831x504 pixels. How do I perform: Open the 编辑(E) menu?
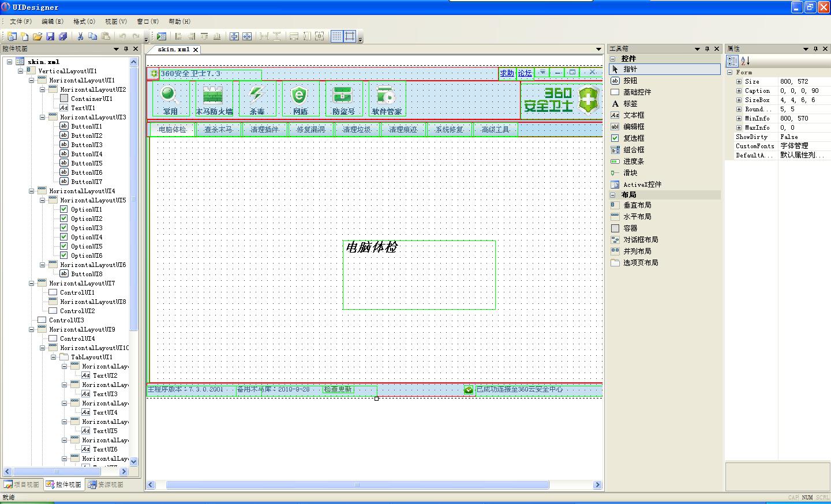coord(53,21)
